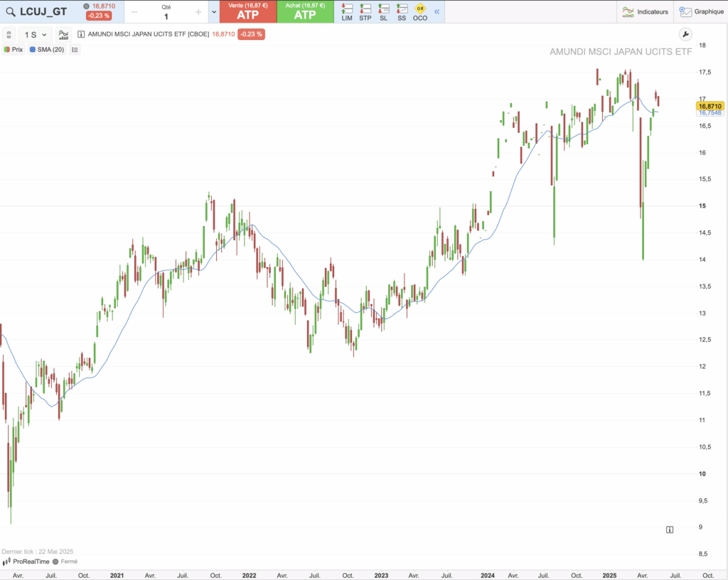Click the 18 price axis label
Viewport: 728px width, 580px height.
(702, 45)
